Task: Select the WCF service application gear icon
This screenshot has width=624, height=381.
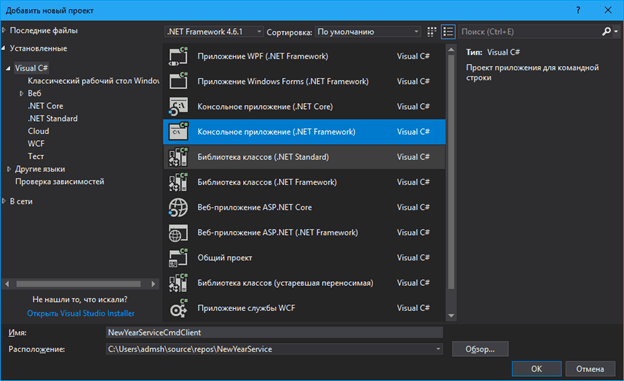Action: click(178, 308)
